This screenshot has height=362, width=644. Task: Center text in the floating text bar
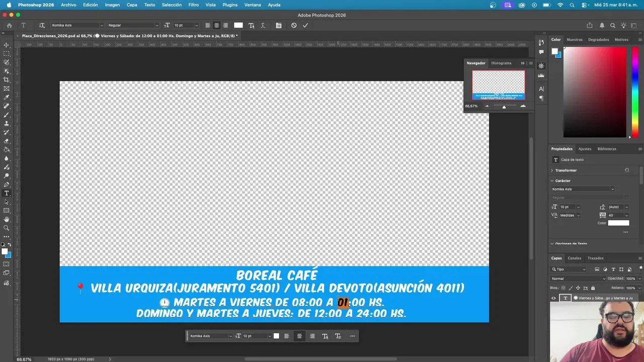click(x=299, y=336)
